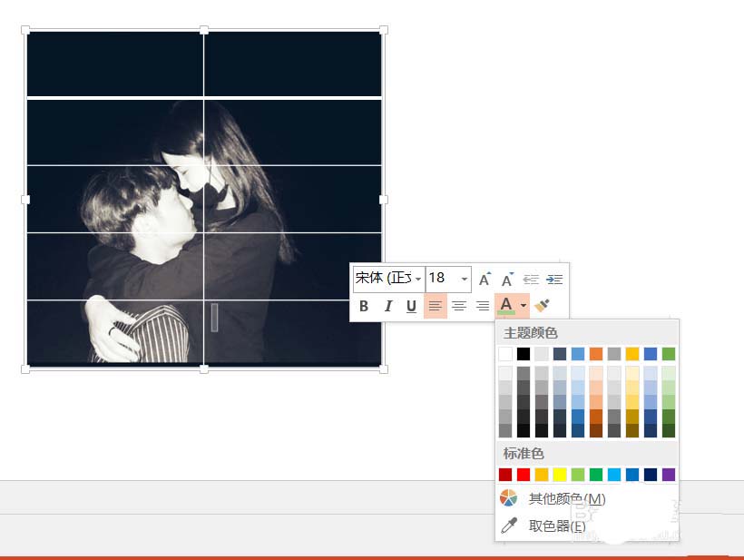Viewport: 744px width, 560px height.
Task: Pick bright red standard color swatch
Action: 524,475
